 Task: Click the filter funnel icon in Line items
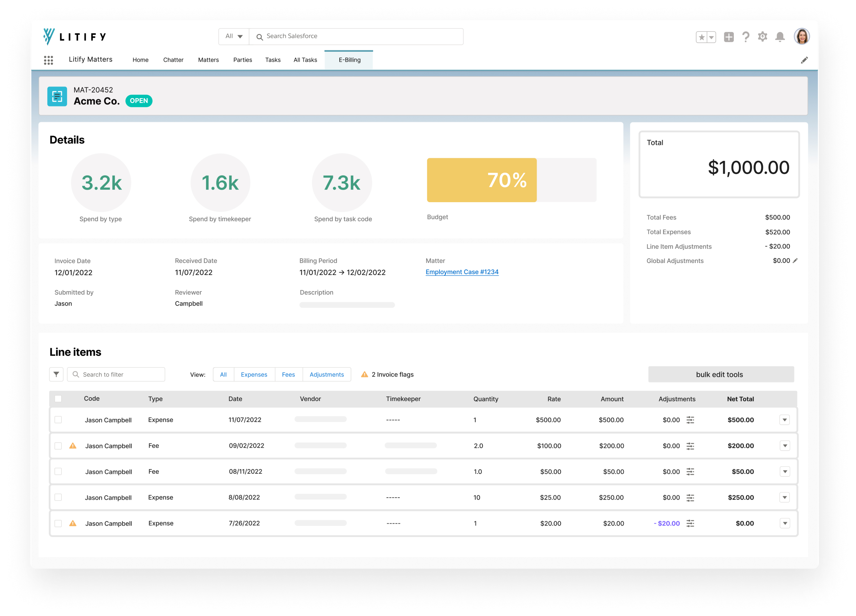click(56, 374)
